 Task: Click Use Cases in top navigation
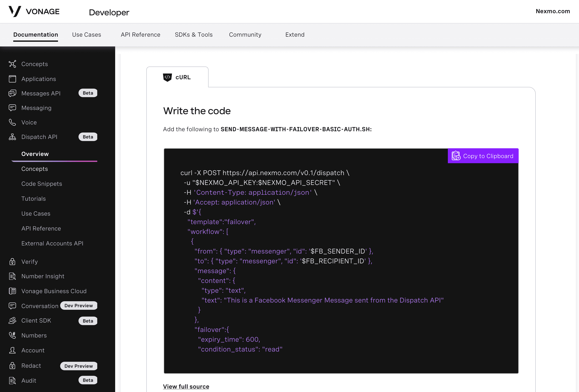pyautogui.click(x=86, y=35)
